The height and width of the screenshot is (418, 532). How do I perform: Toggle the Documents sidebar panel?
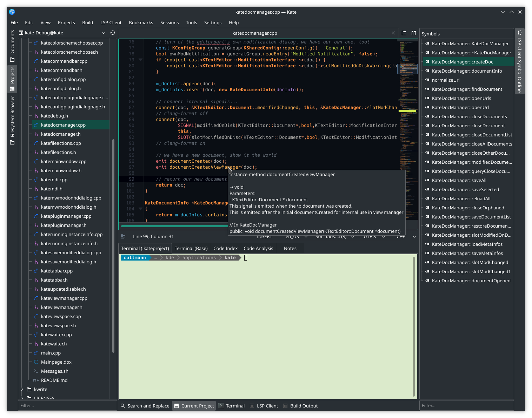click(x=12, y=46)
